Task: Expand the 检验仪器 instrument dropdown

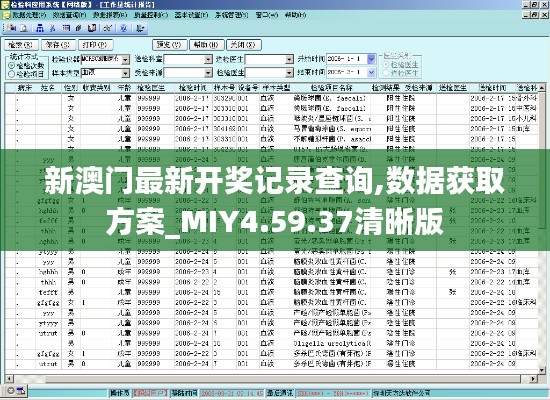Action: coord(126,60)
